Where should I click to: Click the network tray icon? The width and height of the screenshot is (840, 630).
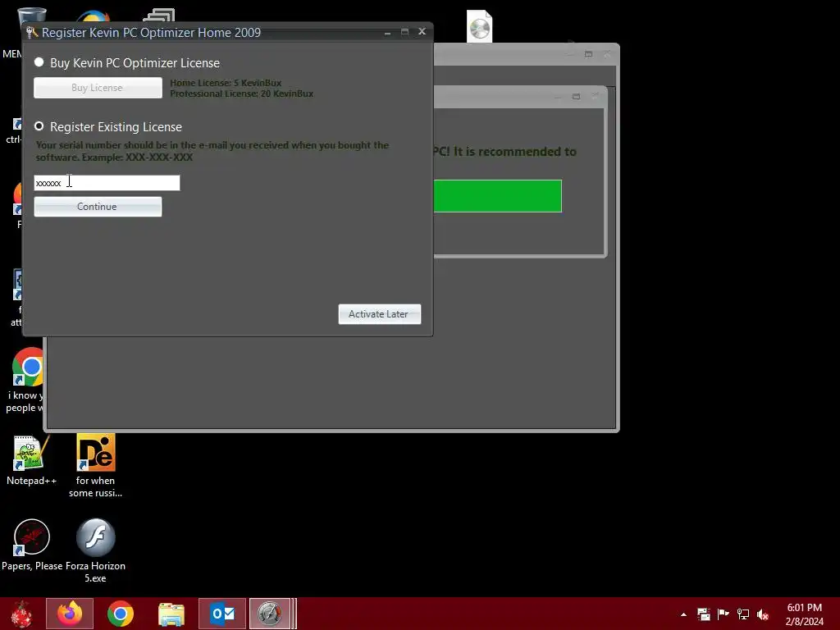[x=743, y=614]
